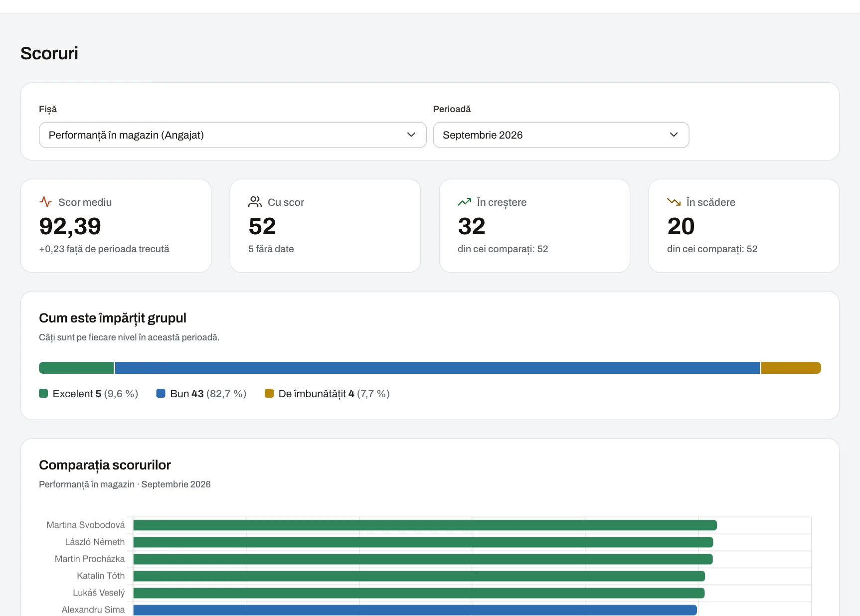Viewport: 860px width, 616px height.
Task: Click the green Excelent legend swatch
Action: (43, 393)
